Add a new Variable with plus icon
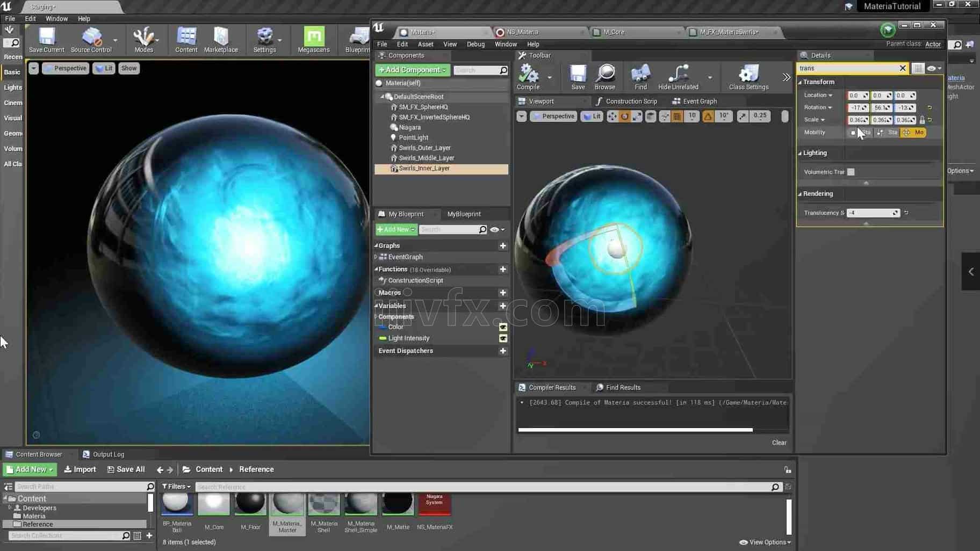 pos(503,306)
